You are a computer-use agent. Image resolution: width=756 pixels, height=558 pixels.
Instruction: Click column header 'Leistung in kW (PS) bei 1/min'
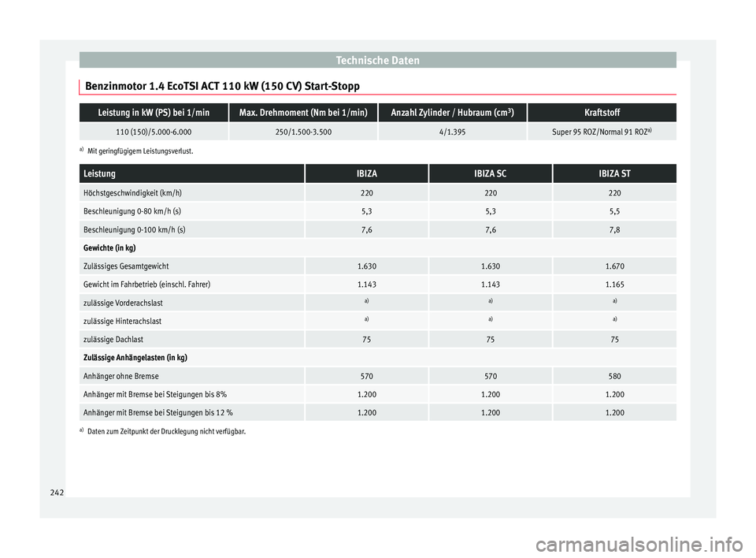154,113
